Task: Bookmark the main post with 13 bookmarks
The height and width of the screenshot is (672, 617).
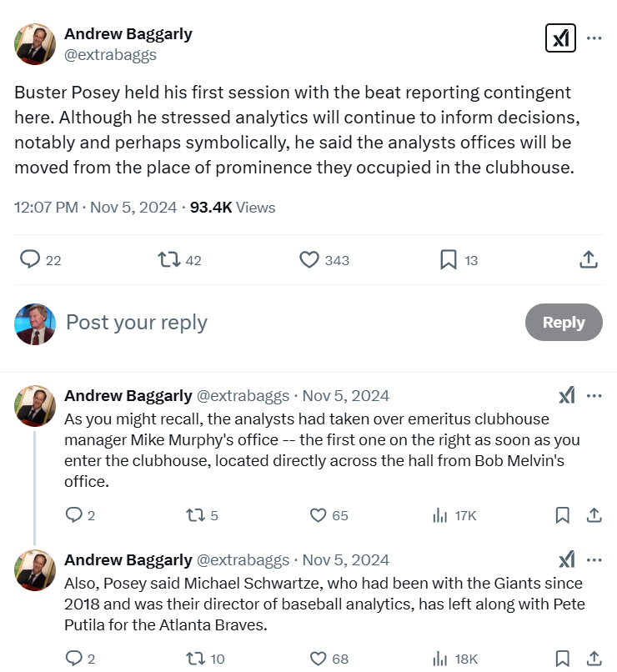Action: (449, 260)
